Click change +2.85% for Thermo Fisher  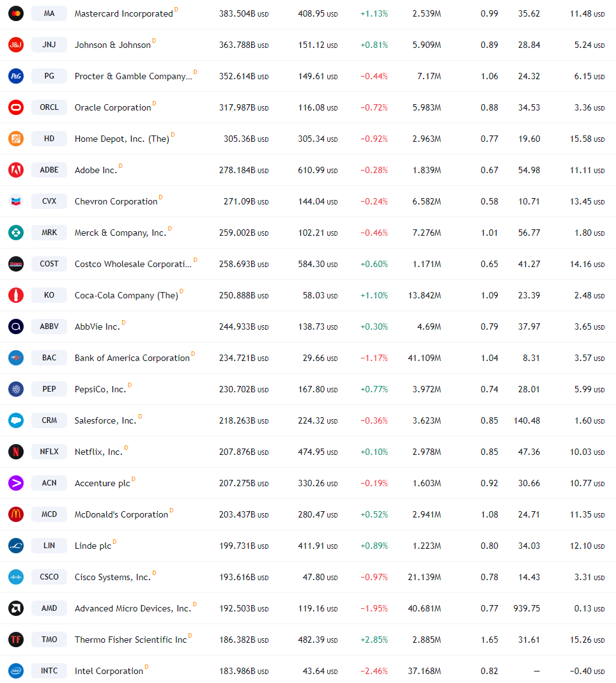click(x=374, y=640)
